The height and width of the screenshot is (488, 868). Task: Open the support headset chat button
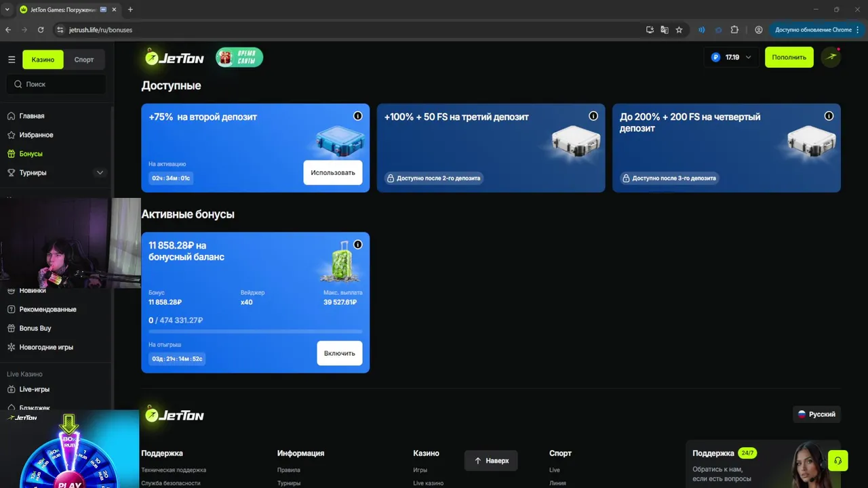(838, 461)
